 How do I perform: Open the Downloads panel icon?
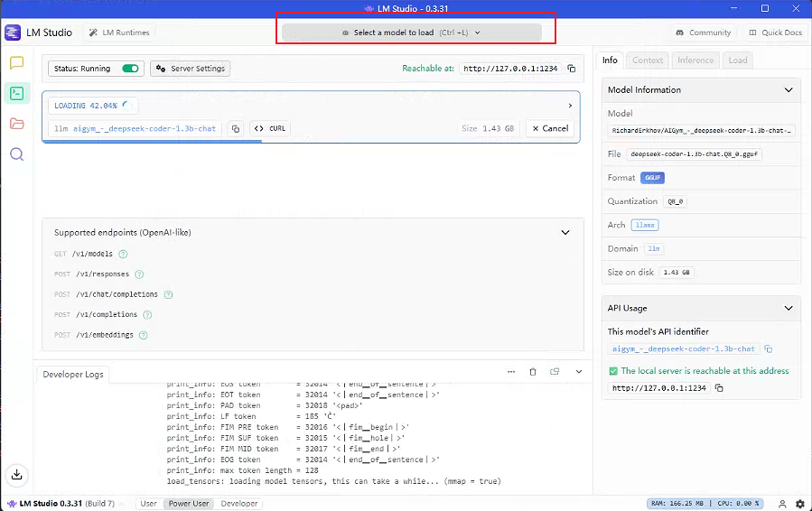pos(16,474)
